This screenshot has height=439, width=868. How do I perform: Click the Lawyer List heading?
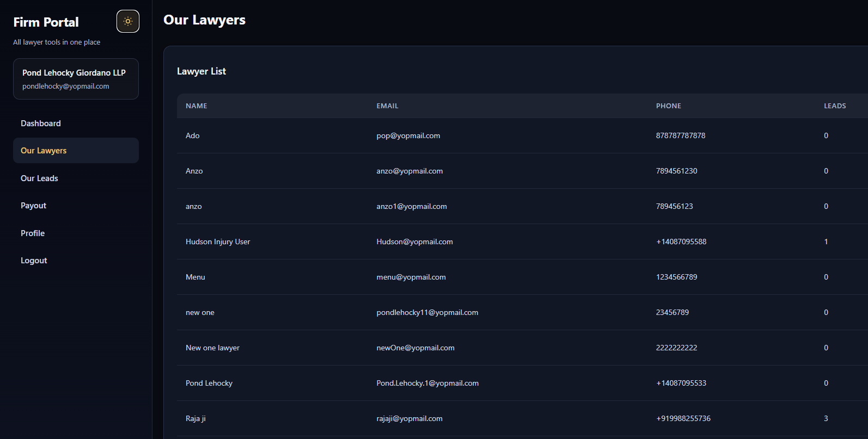201,71
